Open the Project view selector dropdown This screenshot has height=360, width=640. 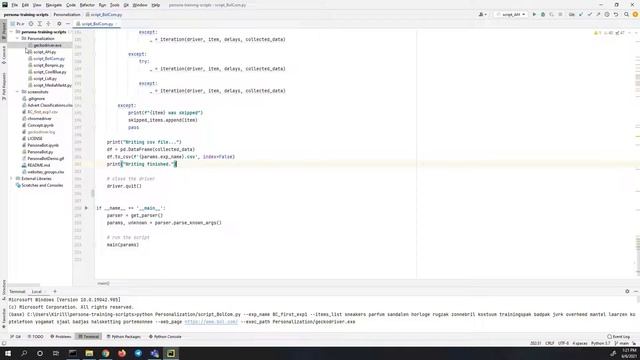(x=18, y=24)
